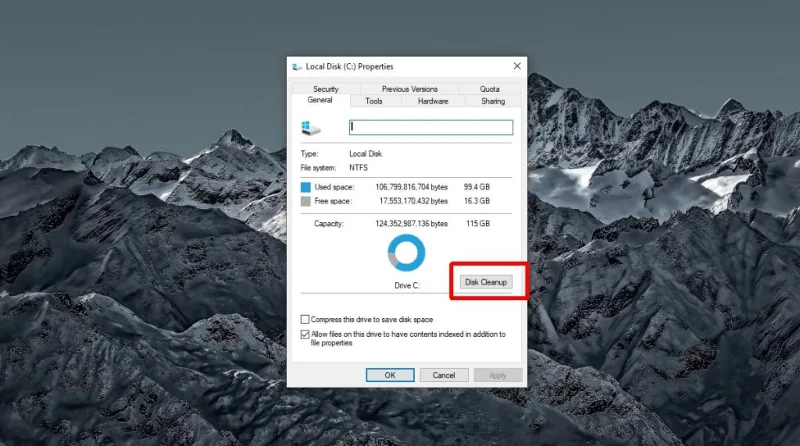The width and height of the screenshot is (800, 446).
Task: Select the General tab
Action: pyautogui.click(x=320, y=100)
